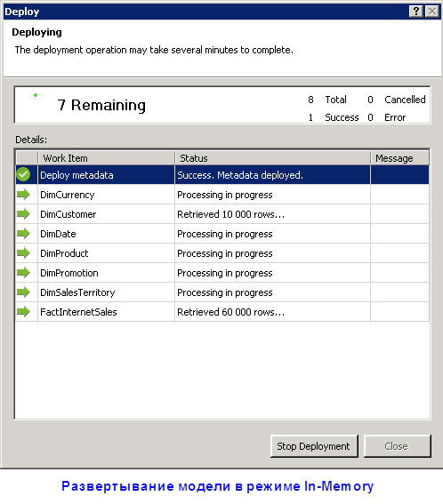Click the Cancelled count label
The image size is (443, 504).
(x=405, y=100)
